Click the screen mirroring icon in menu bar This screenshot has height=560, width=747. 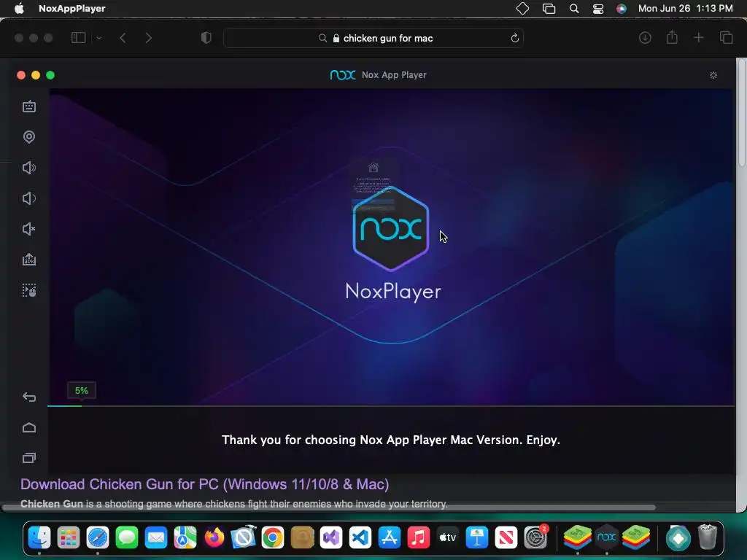(549, 9)
